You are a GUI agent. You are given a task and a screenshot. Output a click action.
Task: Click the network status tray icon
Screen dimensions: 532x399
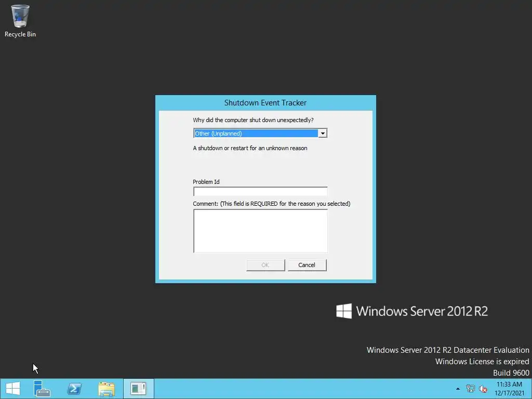coord(470,389)
